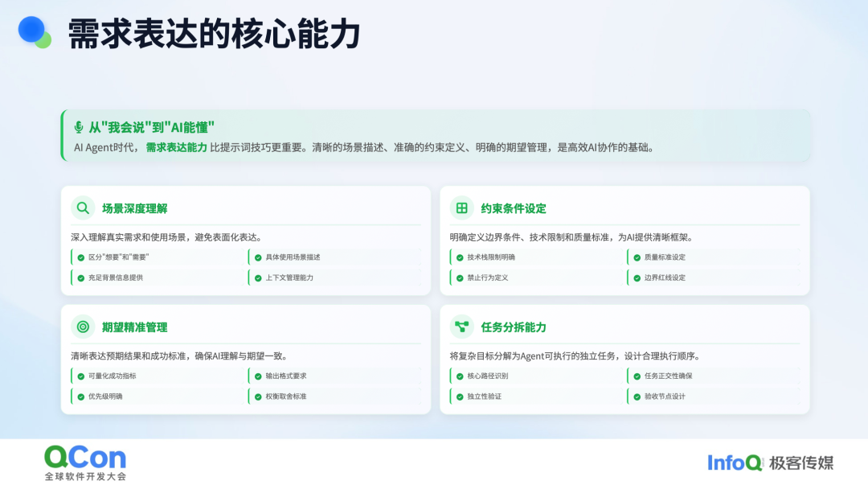This screenshot has width=868, height=485.
Task: Click the text 权衡取舍标准
Action: tap(286, 397)
